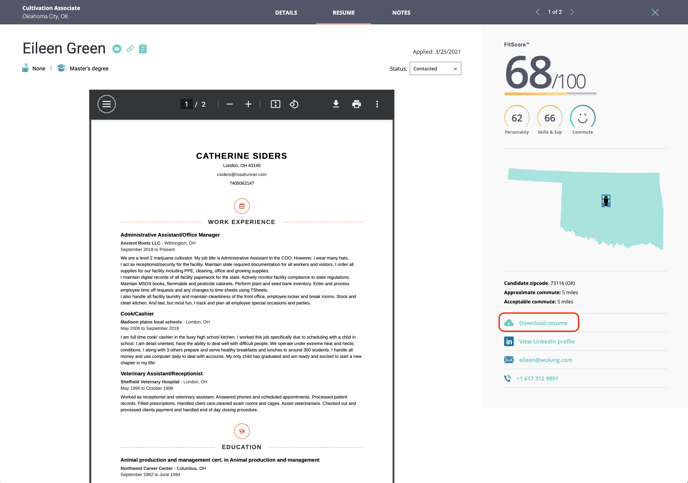This screenshot has width=688, height=483.
Task: Click the Download resume link
Action: [542, 323]
